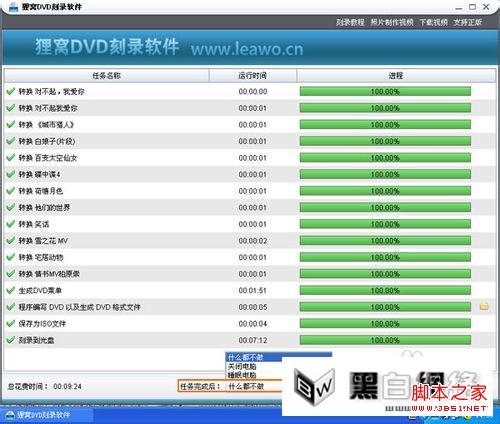Click the green checkmark beside 转换 对不起,我爱你

click(x=11, y=91)
